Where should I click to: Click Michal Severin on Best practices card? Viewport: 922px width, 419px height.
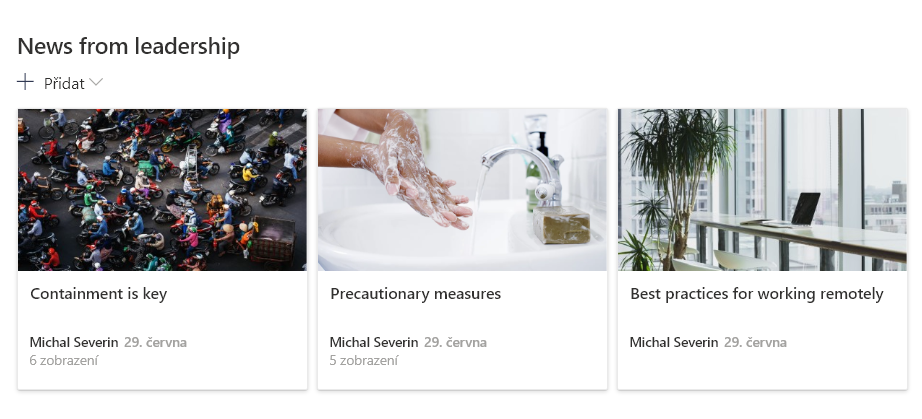(674, 342)
